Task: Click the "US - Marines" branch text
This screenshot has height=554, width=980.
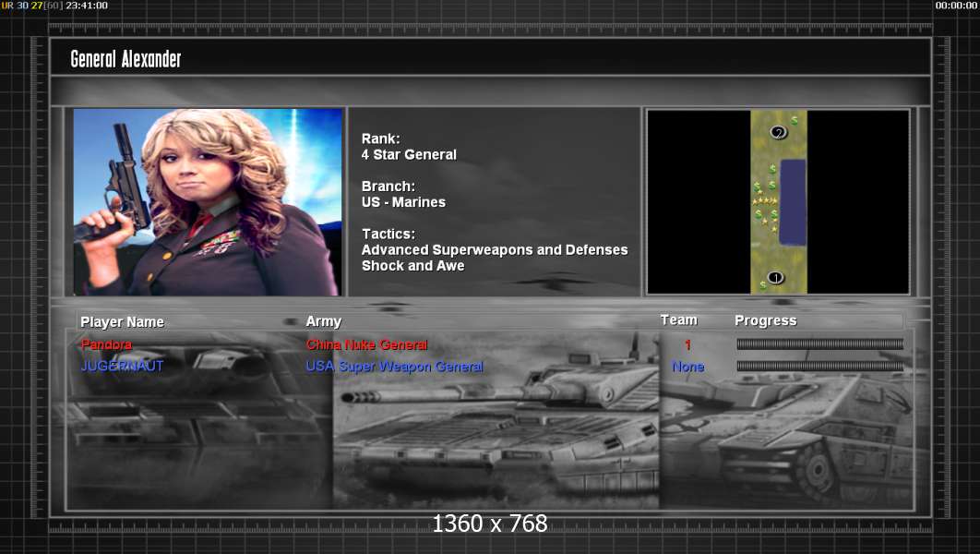Action: 403,202
